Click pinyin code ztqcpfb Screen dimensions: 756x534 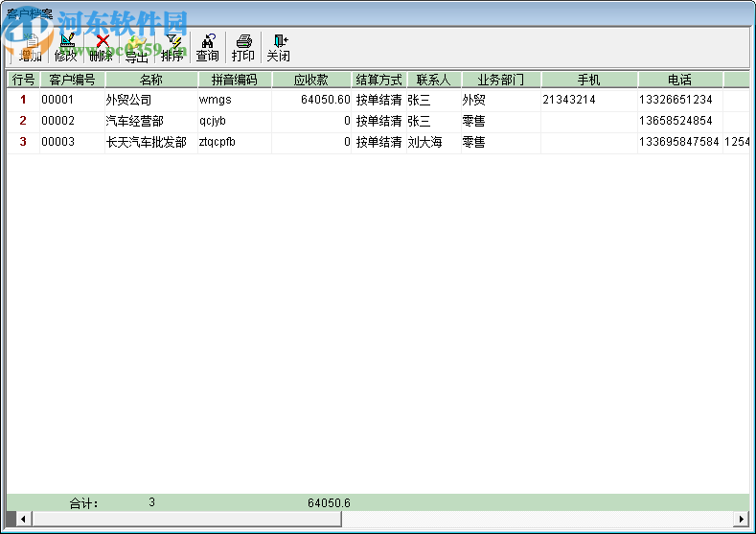pyautogui.click(x=217, y=142)
